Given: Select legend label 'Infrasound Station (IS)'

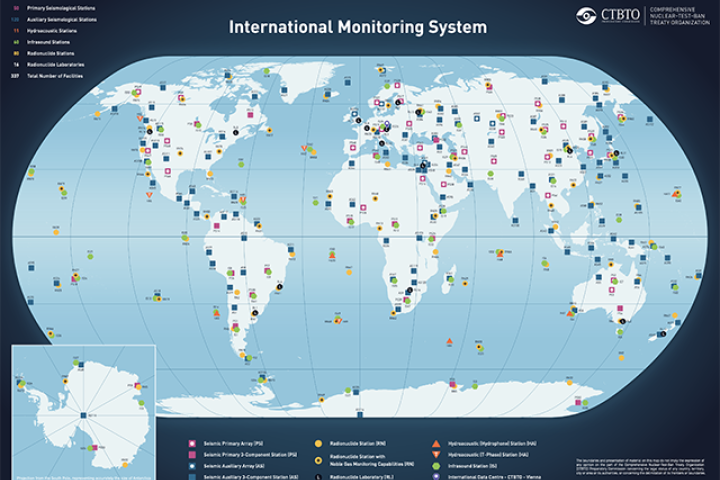Looking at the screenshot, I should (x=472, y=466).
